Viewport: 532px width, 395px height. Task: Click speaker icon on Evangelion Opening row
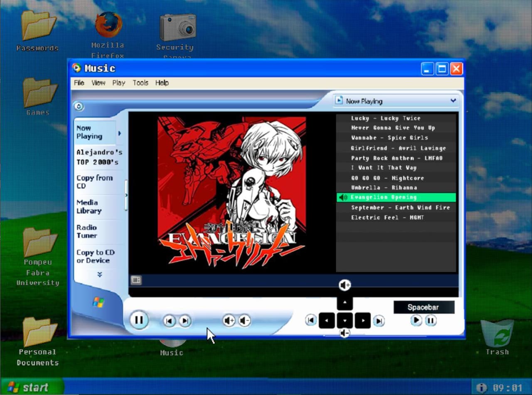(343, 197)
